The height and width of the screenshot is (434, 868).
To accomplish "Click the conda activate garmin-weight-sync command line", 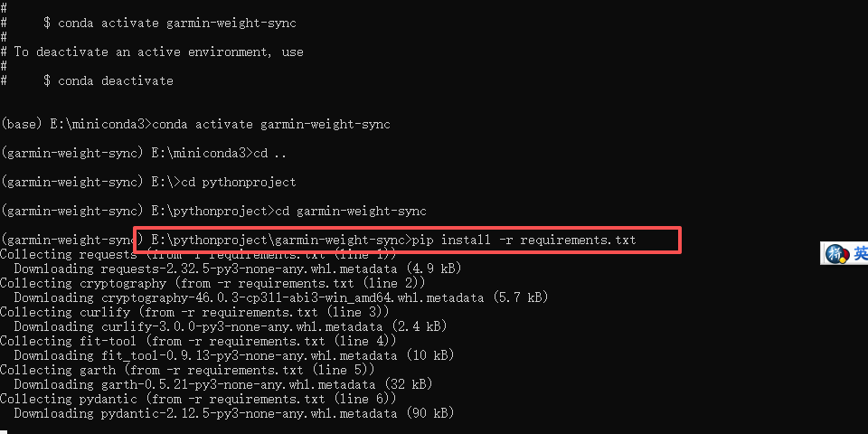I will pos(271,124).
